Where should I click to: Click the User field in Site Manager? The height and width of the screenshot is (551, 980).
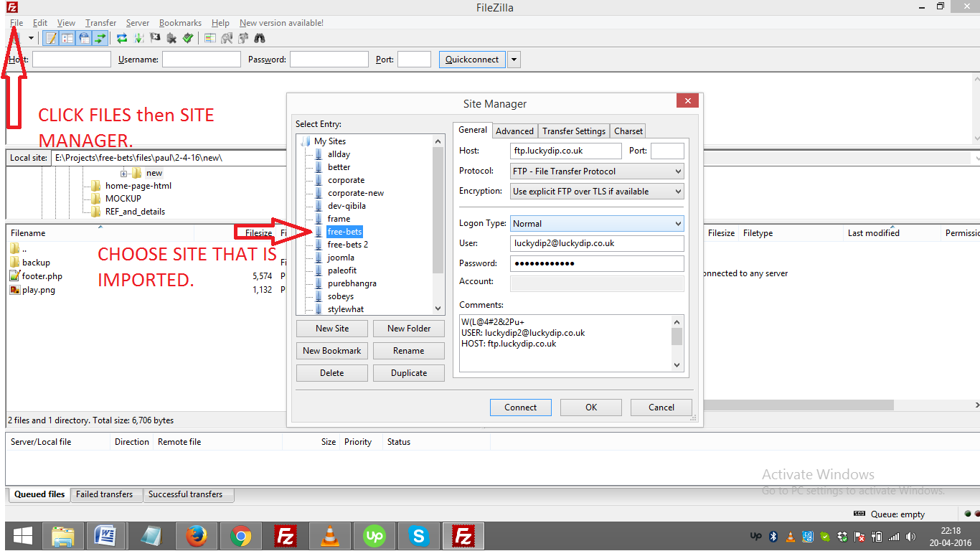pyautogui.click(x=597, y=243)
